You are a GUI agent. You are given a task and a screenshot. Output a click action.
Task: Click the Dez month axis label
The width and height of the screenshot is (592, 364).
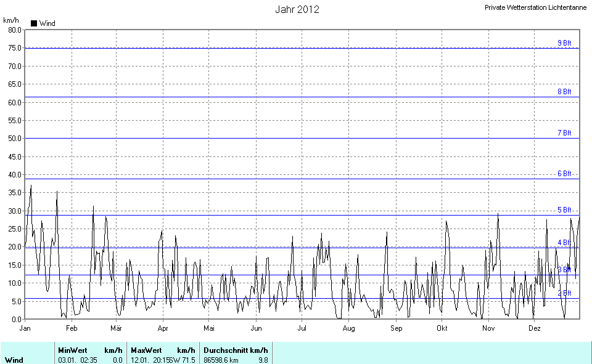(534, 329)
